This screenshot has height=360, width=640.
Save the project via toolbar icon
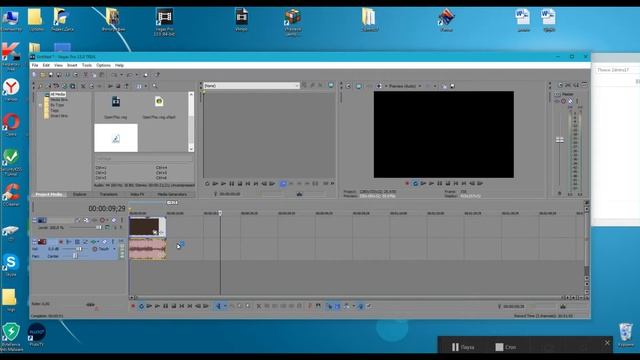[x=51, y=75]
